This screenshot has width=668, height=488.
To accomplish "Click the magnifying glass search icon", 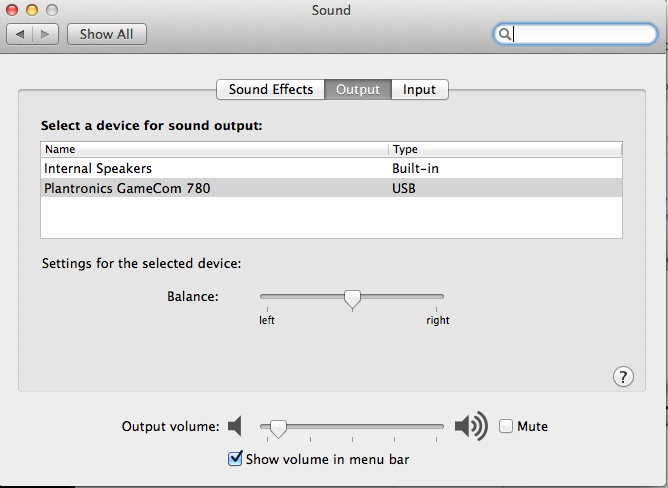I will coord(504,34).
